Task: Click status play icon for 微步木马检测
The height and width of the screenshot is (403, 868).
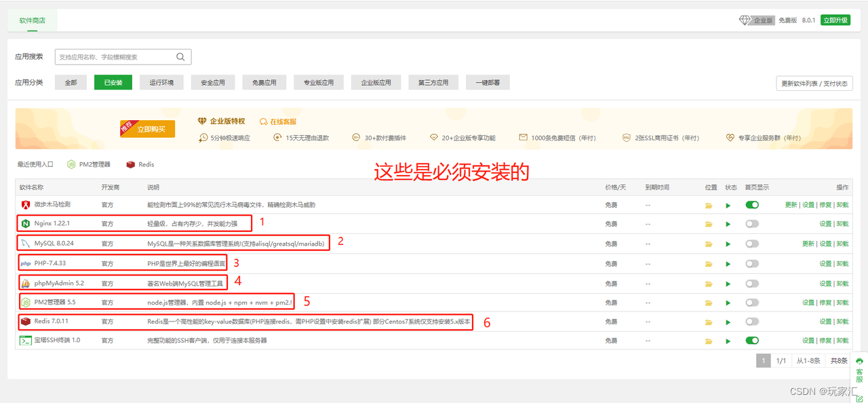Action: click(728, 205)
